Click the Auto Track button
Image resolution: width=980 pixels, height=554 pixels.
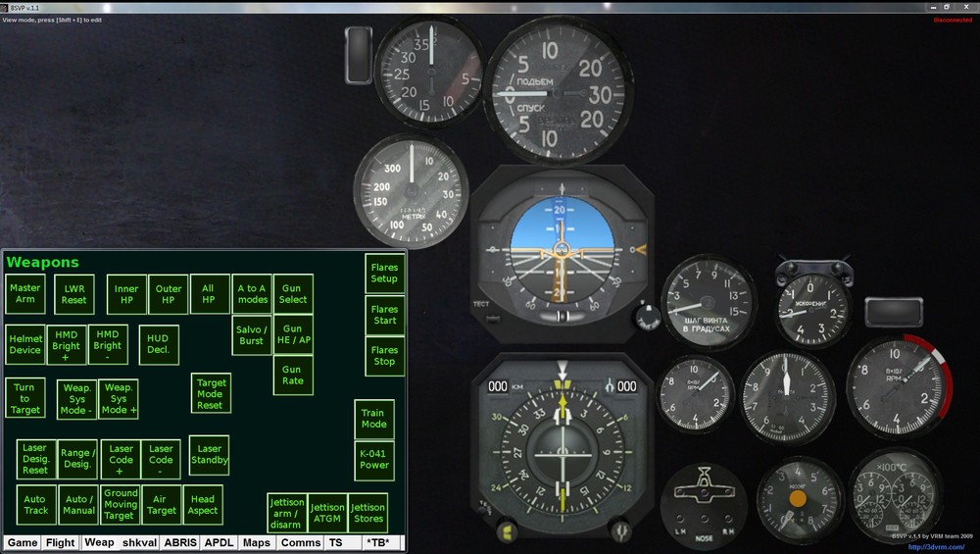(35, 505)
